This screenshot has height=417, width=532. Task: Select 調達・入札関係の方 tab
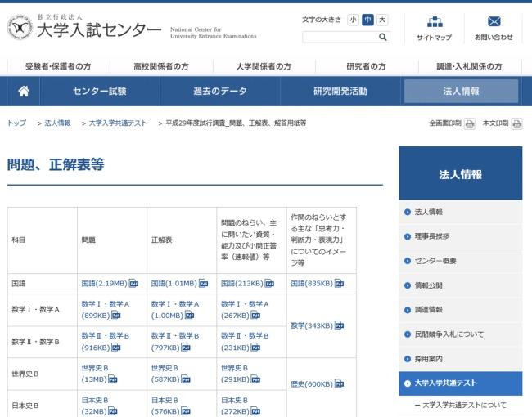pyautogui.click(x=469, y=66)
